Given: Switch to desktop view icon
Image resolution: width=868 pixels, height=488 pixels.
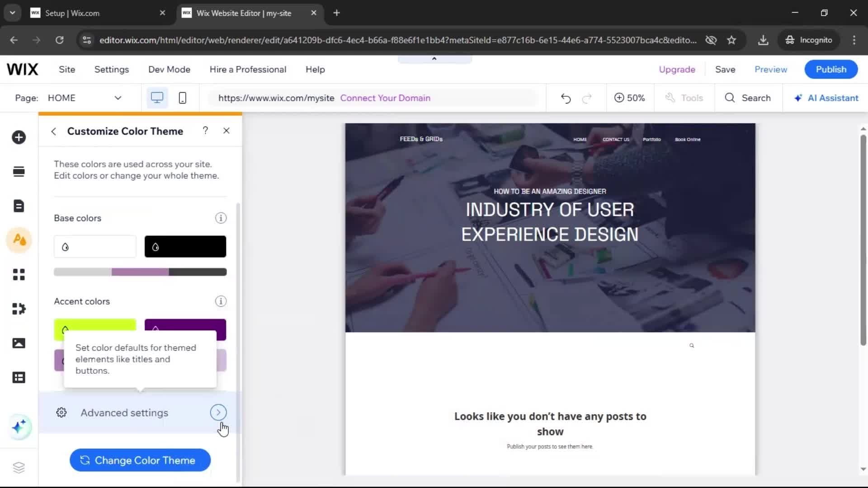Looking at the screenshot, I should coord(157,98).
